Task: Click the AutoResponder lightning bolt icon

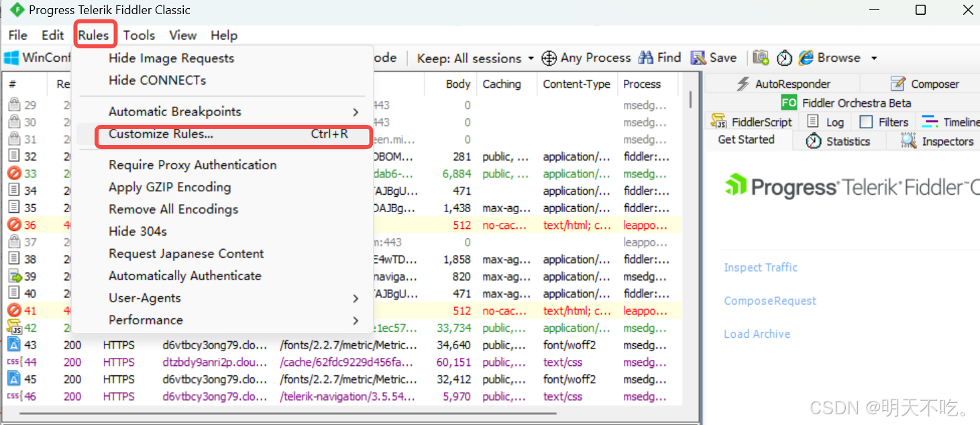Action: (743, 84)
